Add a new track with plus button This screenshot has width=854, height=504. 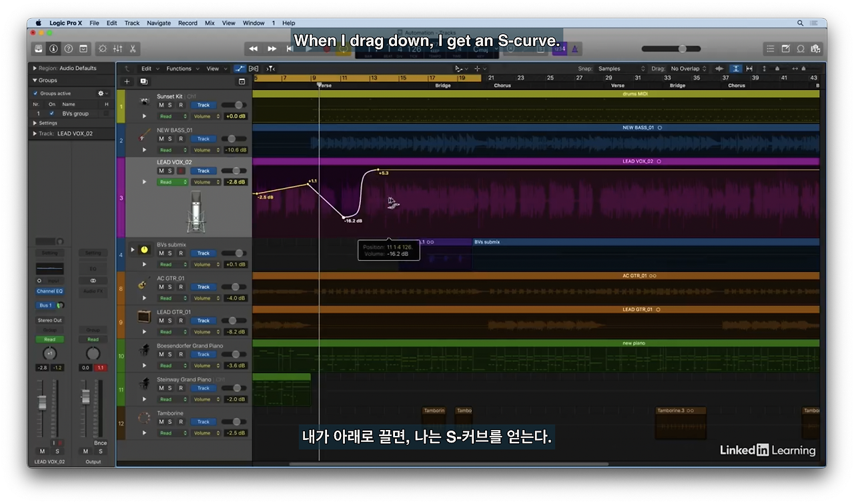click(x=127, y=81)
